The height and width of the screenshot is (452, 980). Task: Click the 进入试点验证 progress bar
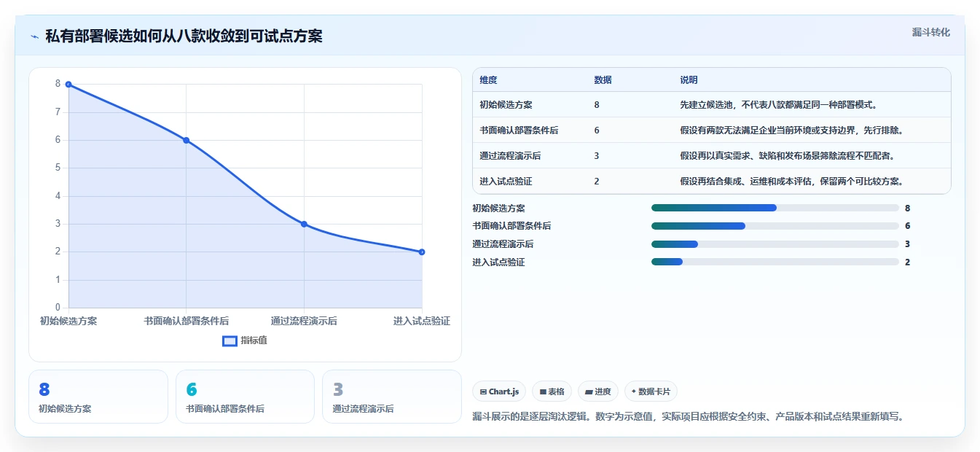(775, 262)
